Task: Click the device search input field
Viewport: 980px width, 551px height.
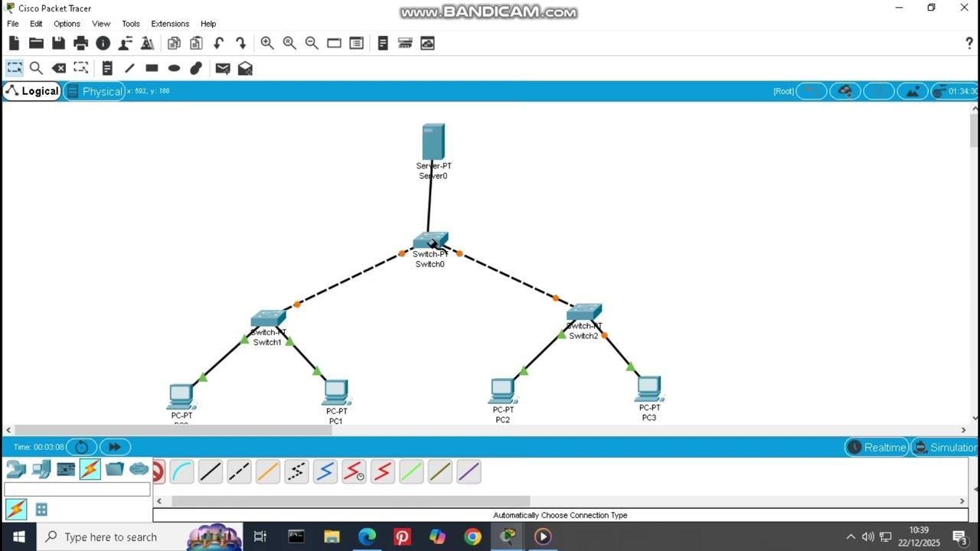Action: pyautogui.click(x=77, y=490)
